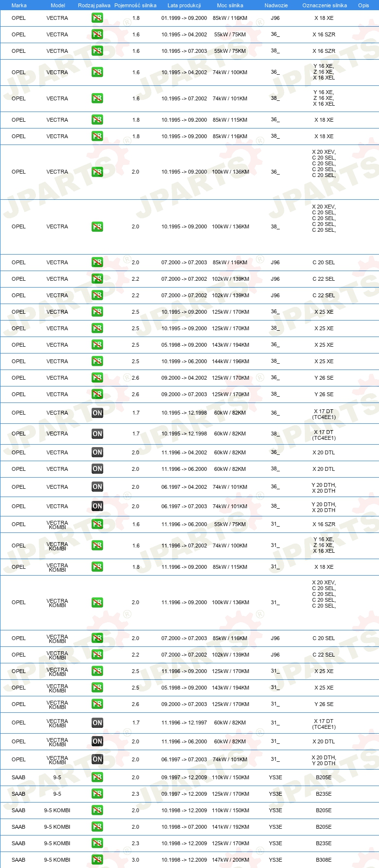The height and width of the screenshot is (868, 379).
Task: Click diesel ON icon in Vectra 1.7 38_ row
Action: click(x=97, y=434)
